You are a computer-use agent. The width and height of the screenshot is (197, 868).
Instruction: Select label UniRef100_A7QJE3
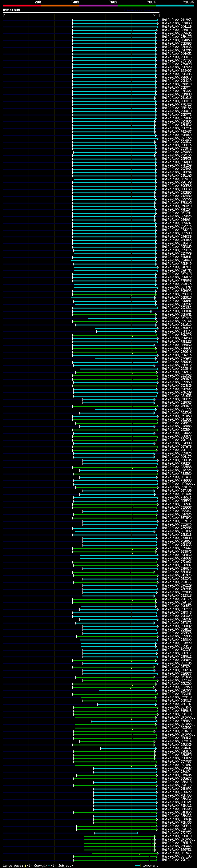pos(177,104)
